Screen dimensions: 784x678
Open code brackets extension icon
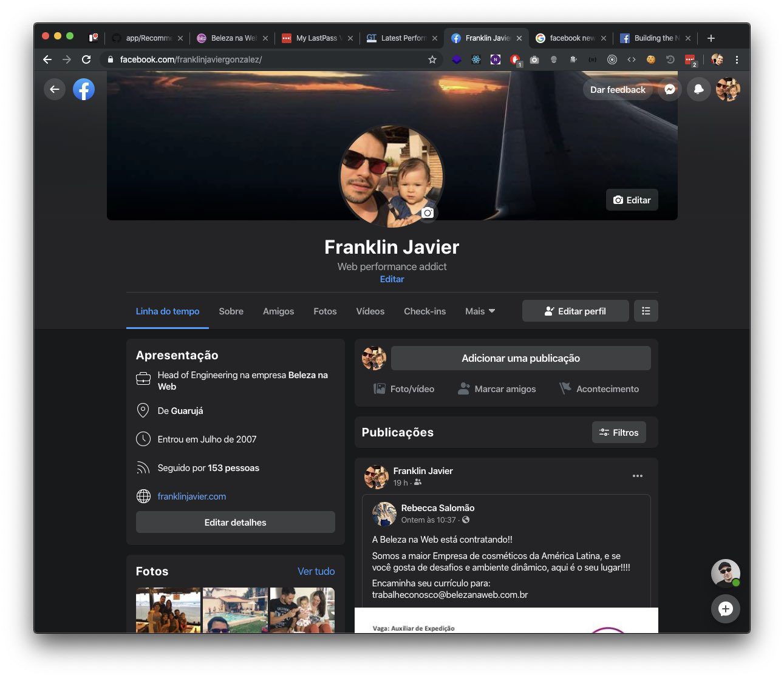coord(632,59)
